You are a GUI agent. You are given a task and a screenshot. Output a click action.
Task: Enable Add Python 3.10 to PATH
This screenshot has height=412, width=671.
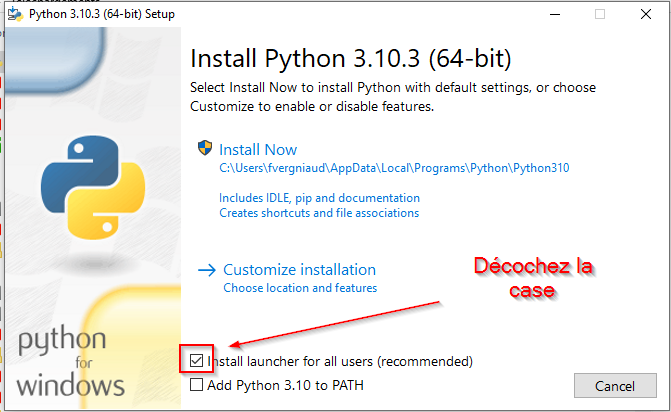[196, 385]
